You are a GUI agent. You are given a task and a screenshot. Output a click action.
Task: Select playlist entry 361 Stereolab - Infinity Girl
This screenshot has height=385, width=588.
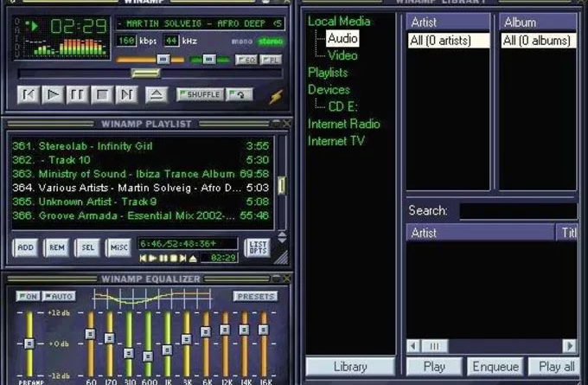pyautogui.click(x=140, y=146)
